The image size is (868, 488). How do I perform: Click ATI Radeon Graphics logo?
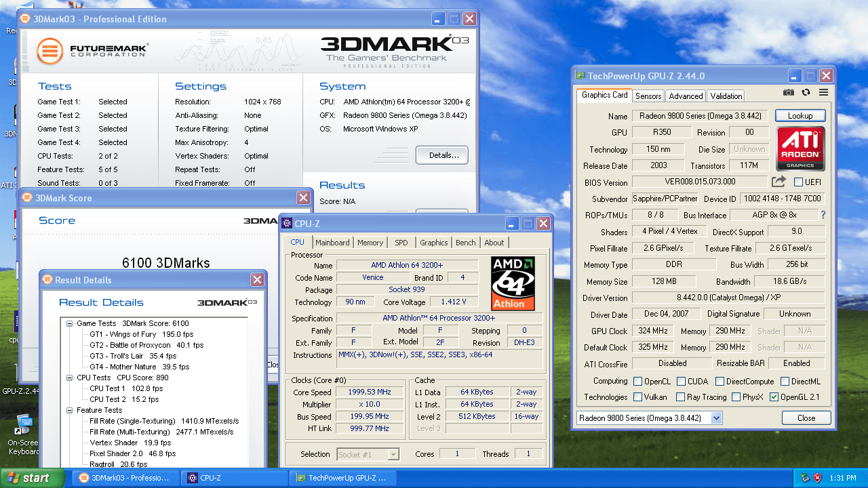[x=801, y=148]
